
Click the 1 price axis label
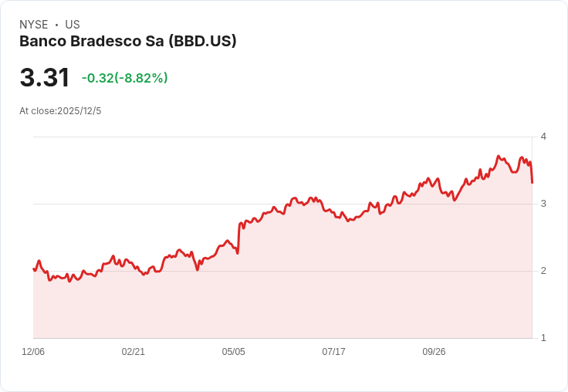[543, 338]
